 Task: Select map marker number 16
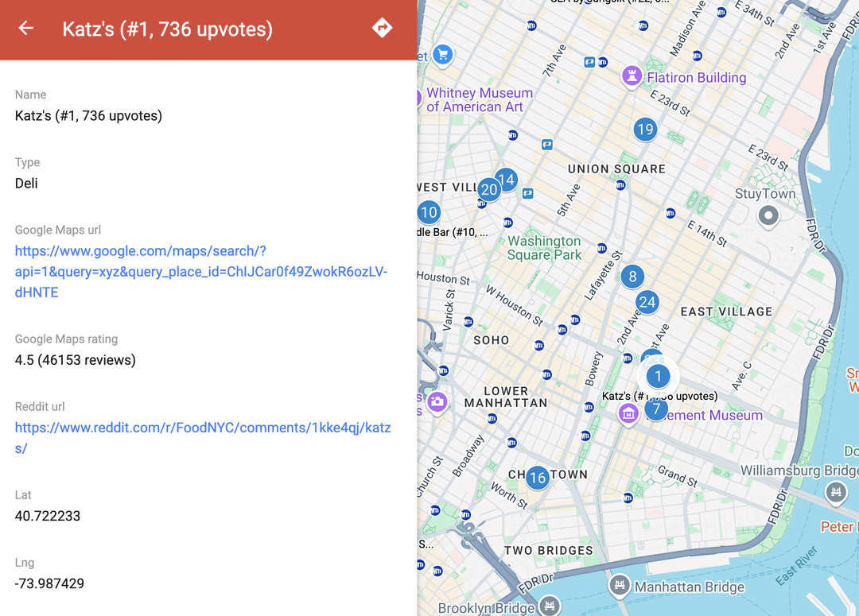pos(538,478)
